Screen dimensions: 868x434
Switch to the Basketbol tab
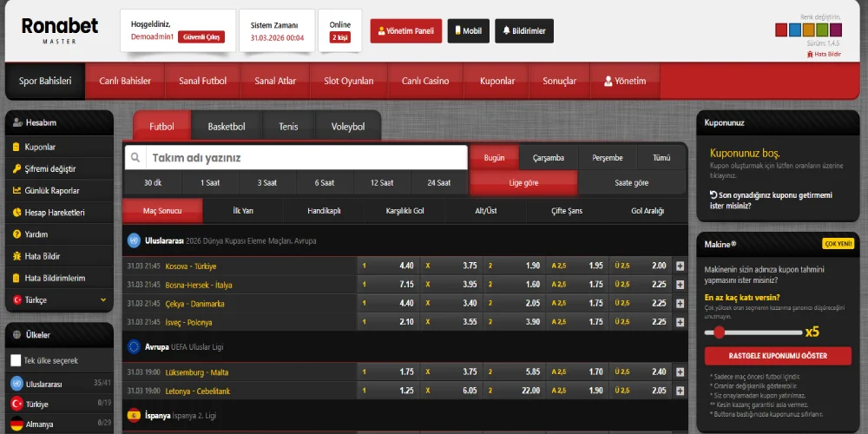tap(227, 127)
